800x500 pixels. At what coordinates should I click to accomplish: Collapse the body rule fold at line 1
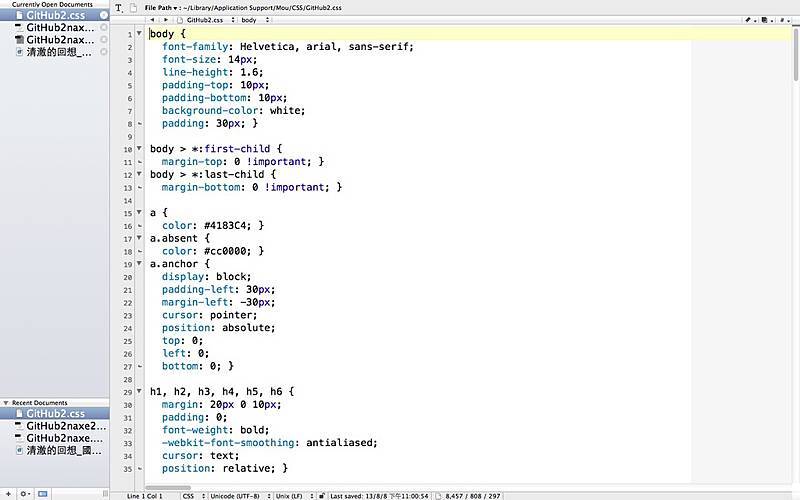139,33
